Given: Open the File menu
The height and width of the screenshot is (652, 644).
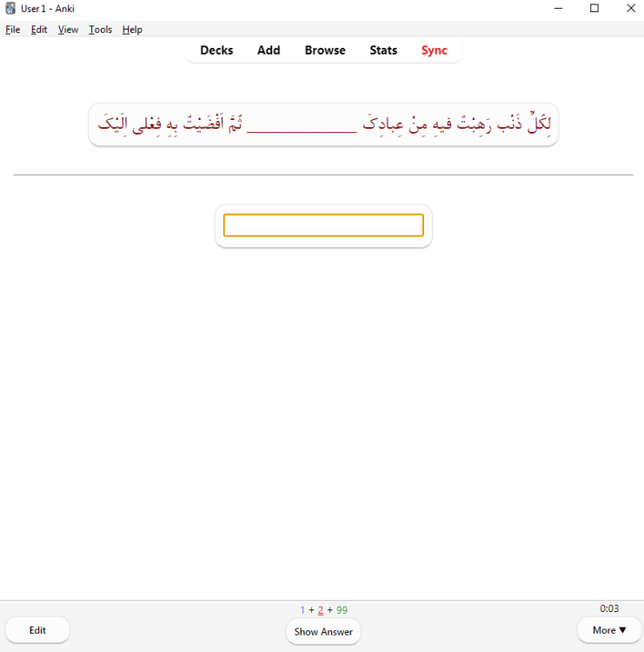Looking at the screenshot, I should (x=12, y=30).
